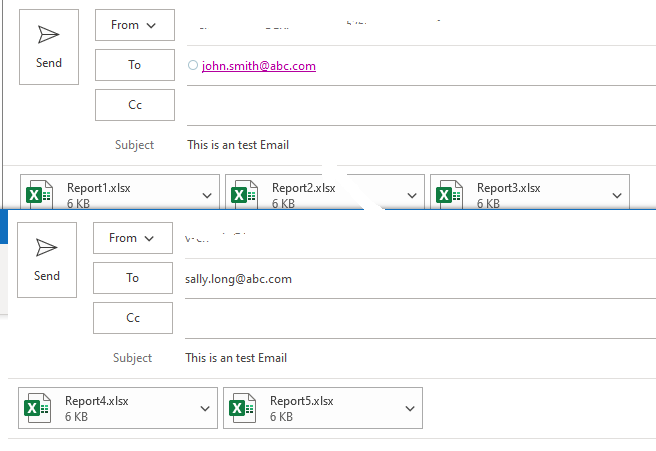
Task: Click Report5.xlsx attachment file name
Action: tap(302, 401)
